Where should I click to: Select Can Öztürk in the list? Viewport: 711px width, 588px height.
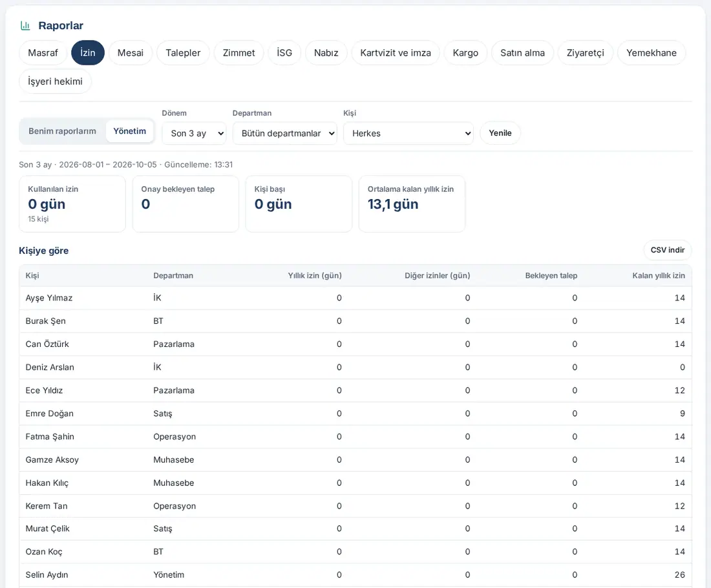[47, 344]
